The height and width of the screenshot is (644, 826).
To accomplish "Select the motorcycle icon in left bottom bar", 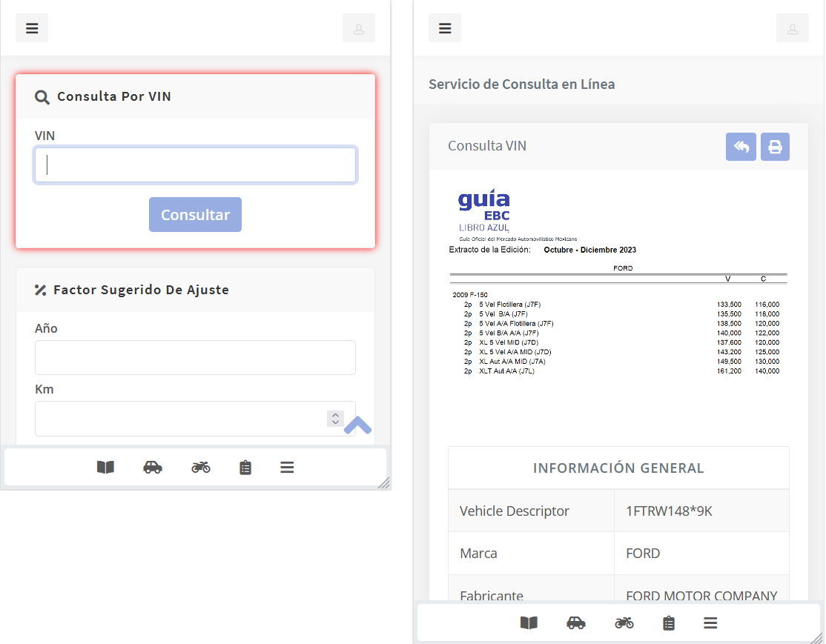I will pyautogui.click(x=201, y=467).
